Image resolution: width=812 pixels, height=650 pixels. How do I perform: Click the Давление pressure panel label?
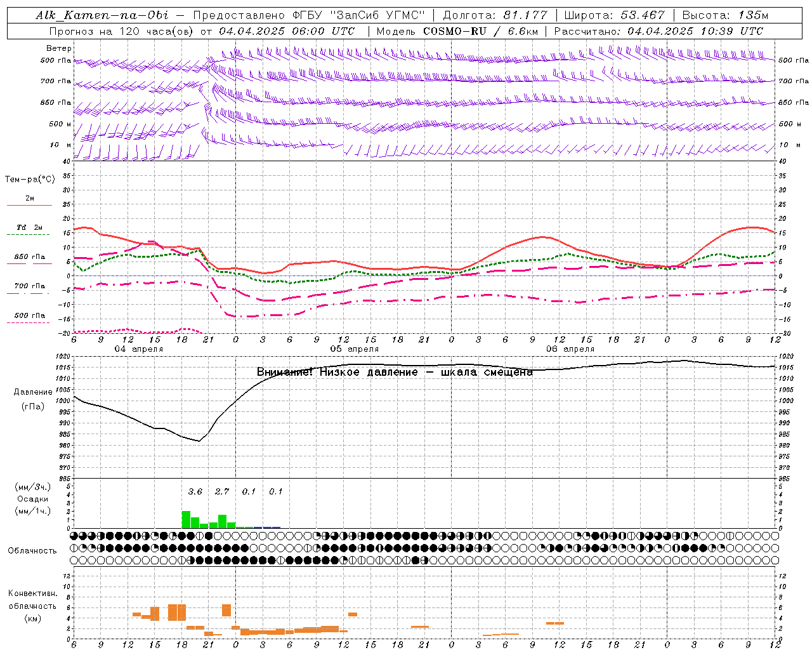(32, 392)
